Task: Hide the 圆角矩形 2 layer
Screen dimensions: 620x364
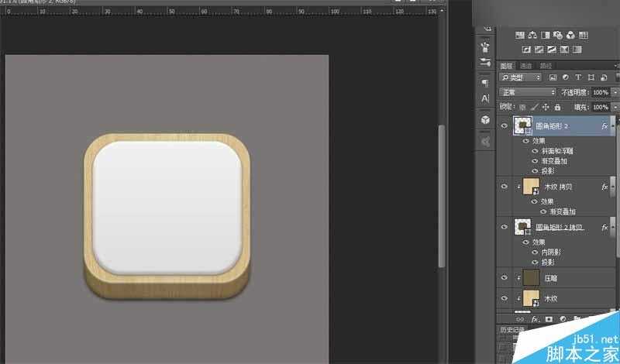Action: point(505,125)
